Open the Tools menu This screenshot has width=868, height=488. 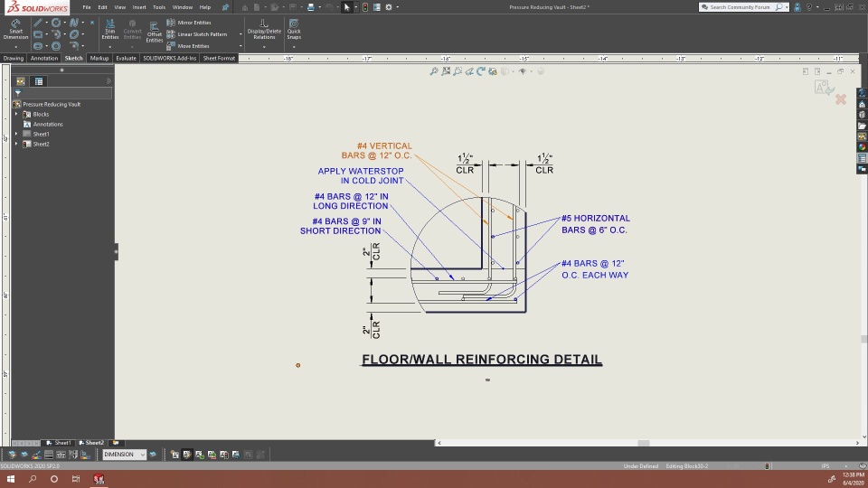pos(159,7)
